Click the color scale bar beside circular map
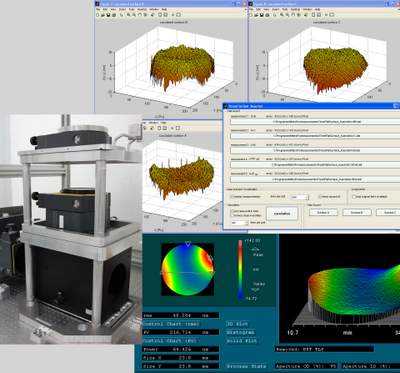400x373 pixels. pos(240,270)
